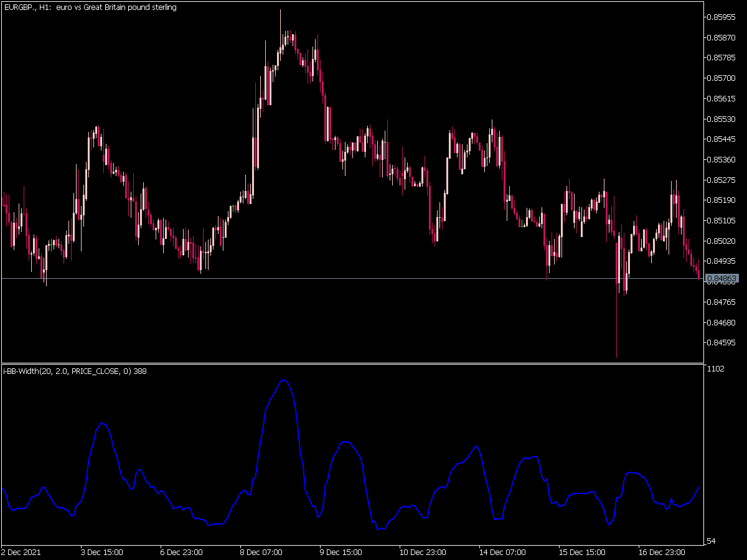Click the 0.85700 price axis label
This screenshot has width=747, height=560.
[723, 78]
